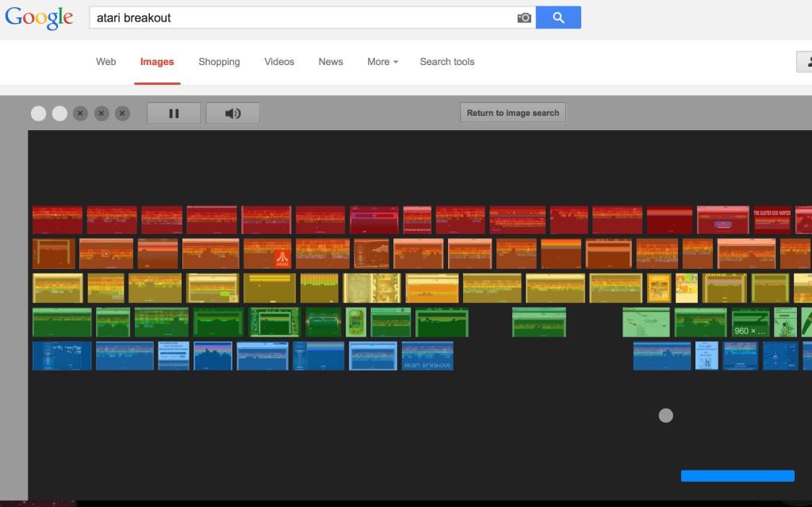Click the speaker icon to mute the game
This screenshot has height=507, width=812.
[x=232, y=113]
